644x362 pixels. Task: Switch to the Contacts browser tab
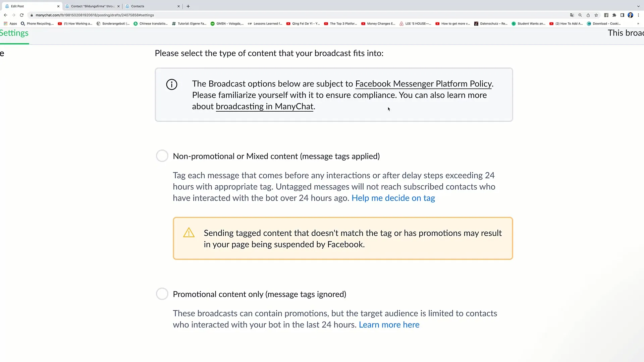pos(151,6)
